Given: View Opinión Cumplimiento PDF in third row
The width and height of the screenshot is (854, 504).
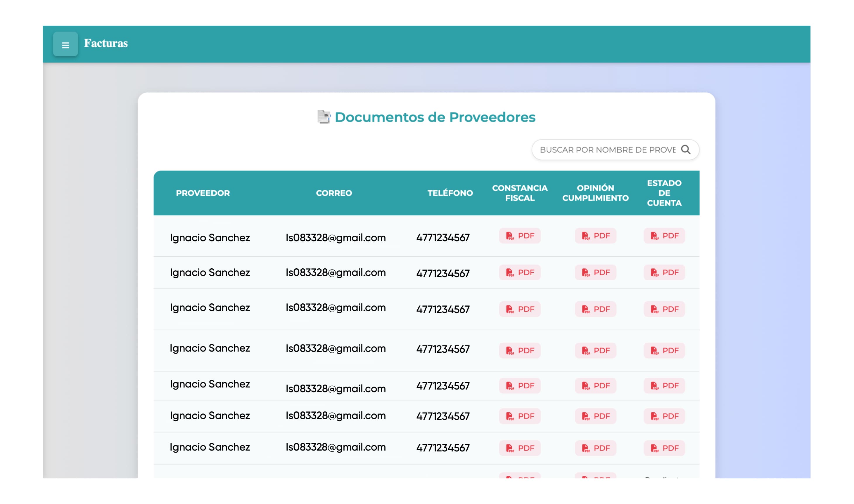Looking at the screenshot, I should click(x=596, y=309).
